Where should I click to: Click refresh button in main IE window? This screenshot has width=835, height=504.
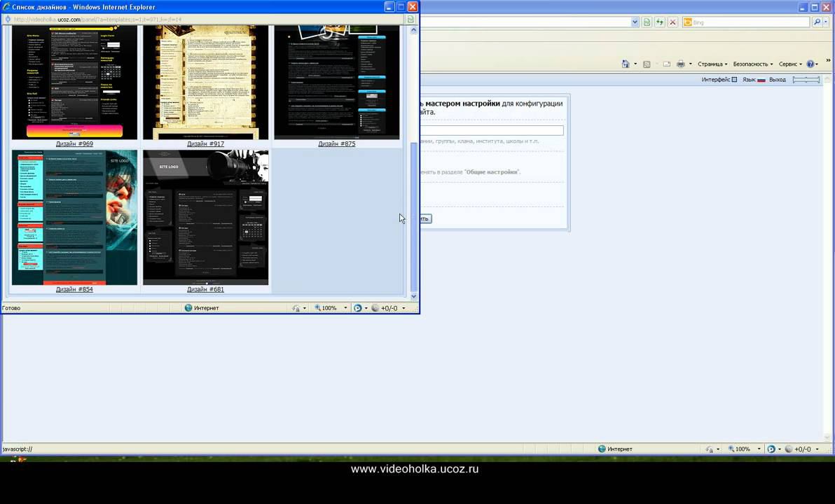point(660,22)
